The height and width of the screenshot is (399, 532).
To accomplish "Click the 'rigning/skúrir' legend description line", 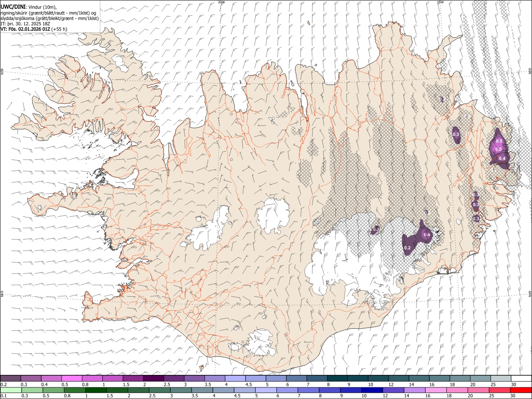I will [x=48, y=13].
